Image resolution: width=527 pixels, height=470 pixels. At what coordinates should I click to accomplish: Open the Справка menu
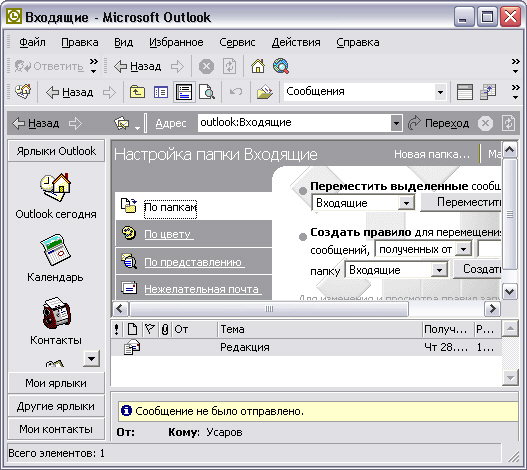(358, 42)
